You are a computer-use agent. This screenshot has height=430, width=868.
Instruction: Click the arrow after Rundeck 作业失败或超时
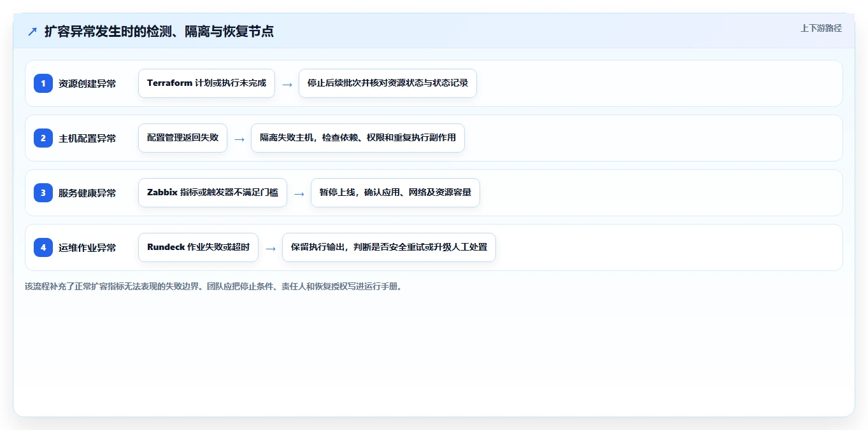(x=271, y=248)
